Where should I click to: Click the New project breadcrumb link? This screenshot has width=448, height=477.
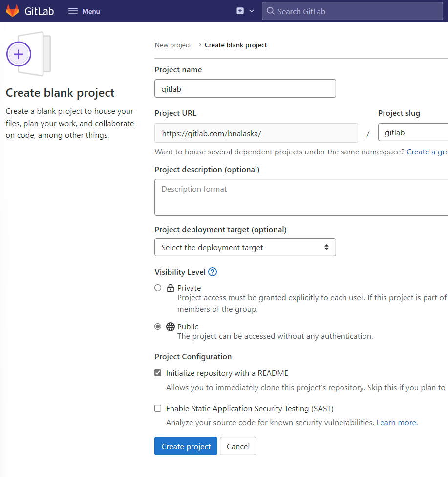click(172, 45)
